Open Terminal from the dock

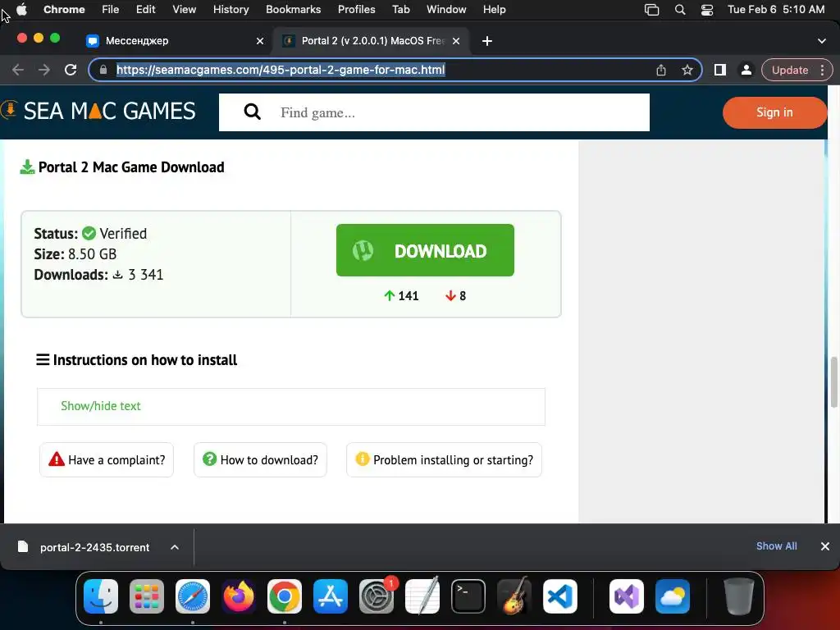468,596
